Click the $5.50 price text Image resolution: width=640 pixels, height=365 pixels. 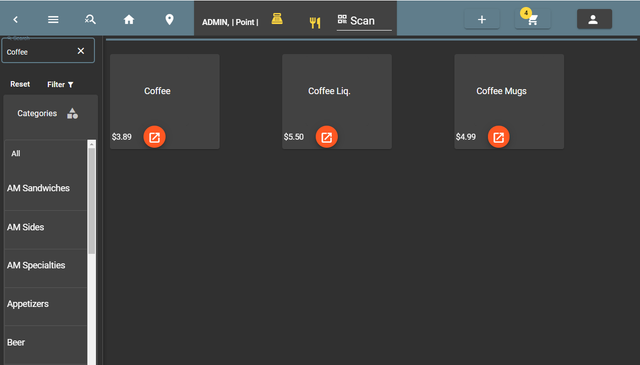click(294, 137)
